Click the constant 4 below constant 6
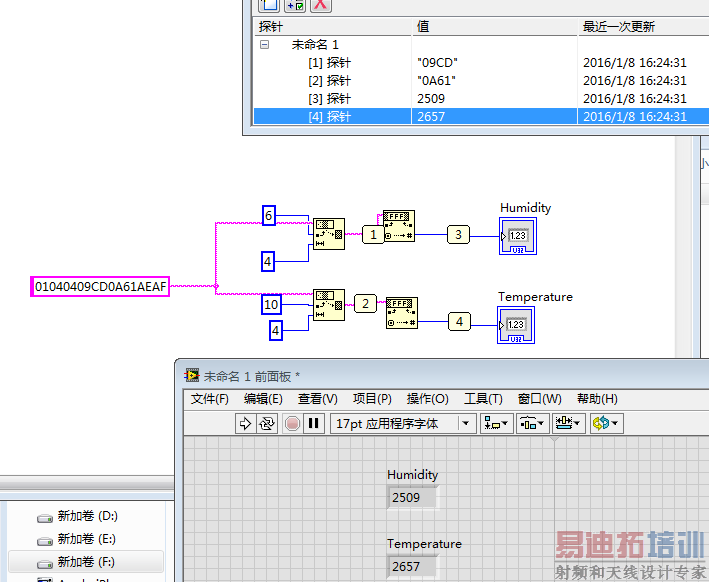The height and width of the screenshot is (582, 709). 268,262
